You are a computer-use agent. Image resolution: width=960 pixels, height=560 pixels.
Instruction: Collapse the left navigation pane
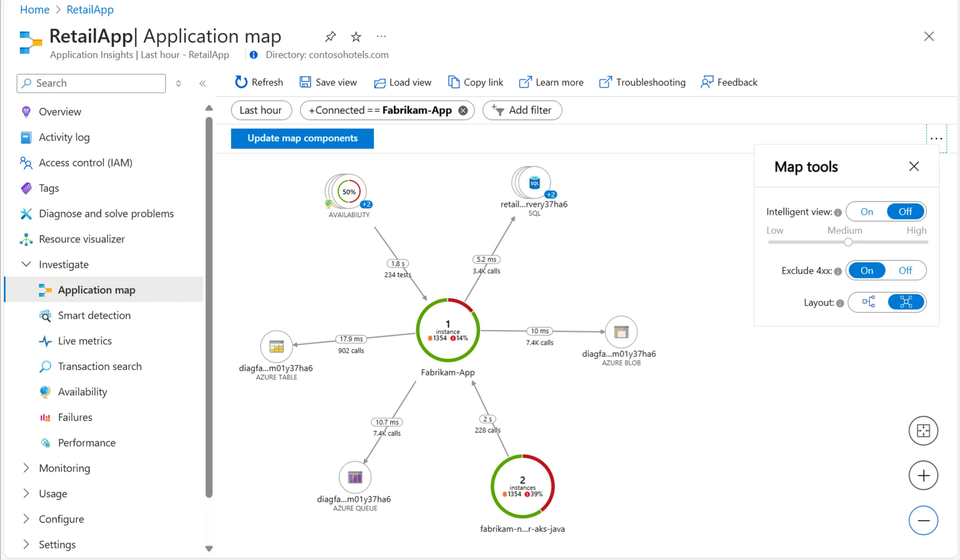(x=203, y=83)
